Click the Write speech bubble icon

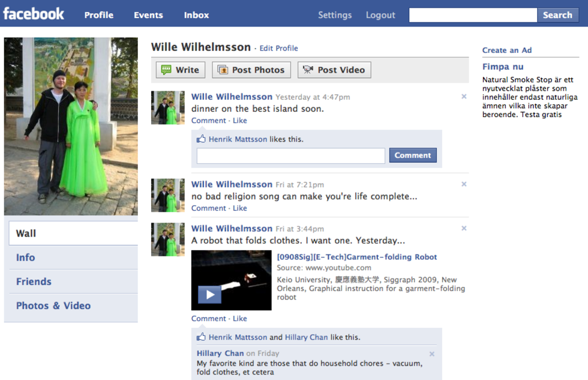[x=166, y=70]
